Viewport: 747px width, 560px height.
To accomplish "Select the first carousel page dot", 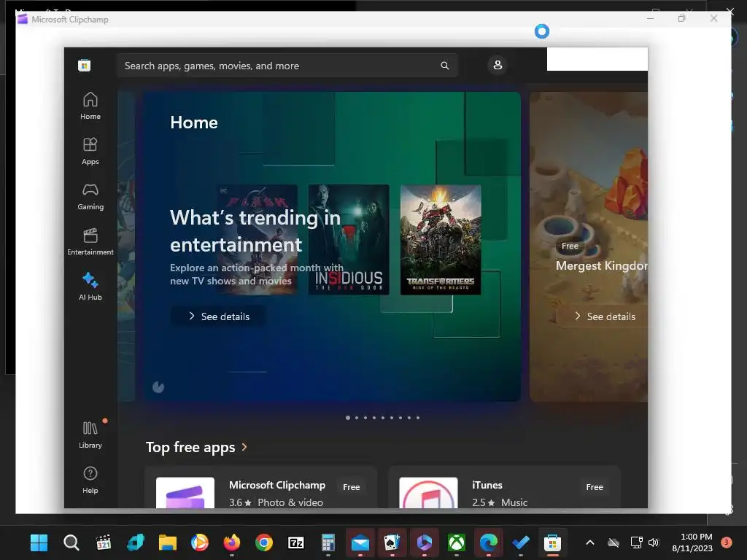I will 348,418.
